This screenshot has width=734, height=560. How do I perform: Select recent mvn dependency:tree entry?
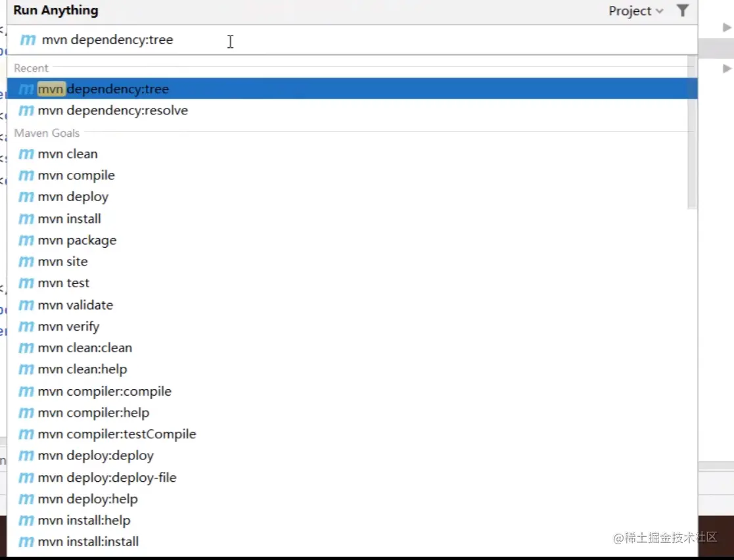[352, 89]
